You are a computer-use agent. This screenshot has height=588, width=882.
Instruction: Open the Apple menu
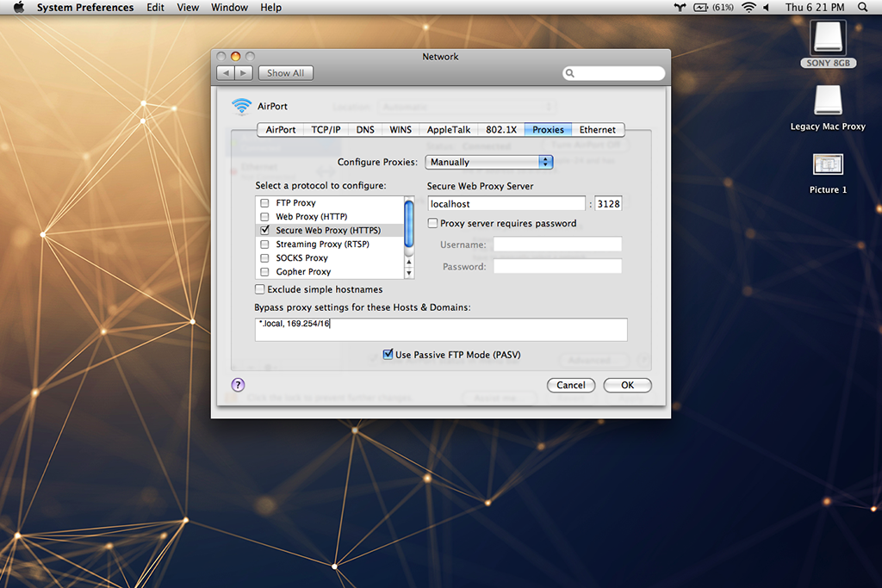coord(19,7)
